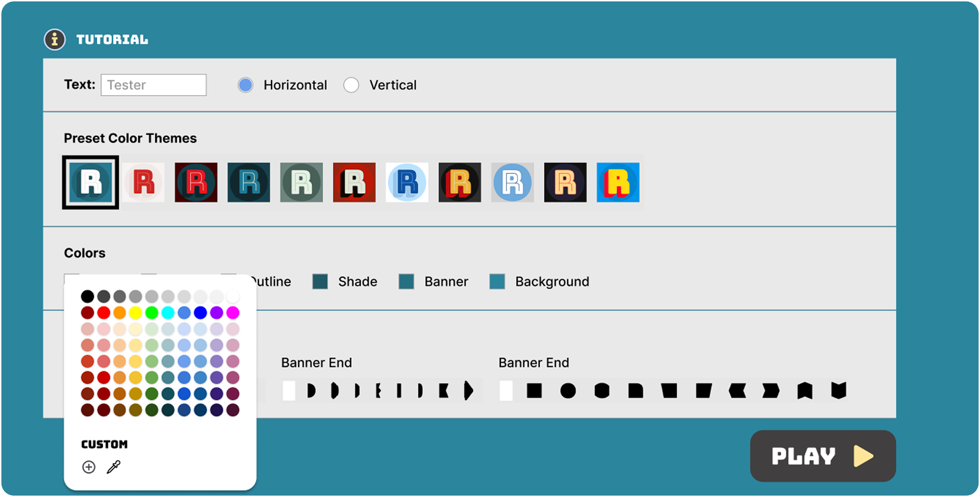980x497 pixels.
Task: Pick the black color in the palette
Action: [x=87, y=296]
